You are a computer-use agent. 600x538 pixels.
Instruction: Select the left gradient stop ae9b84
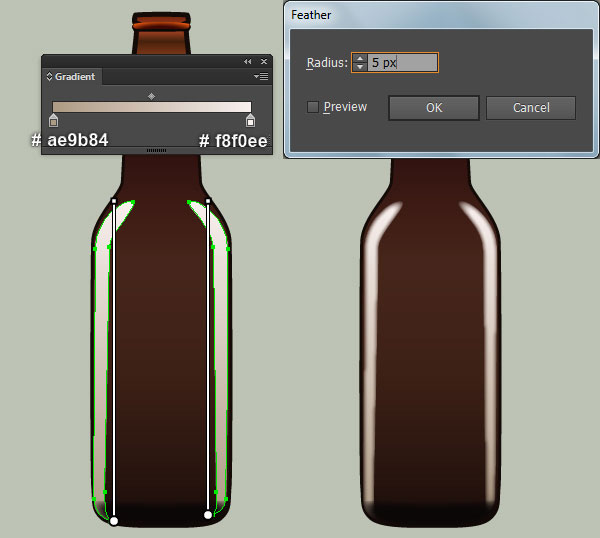coord(54,120)
